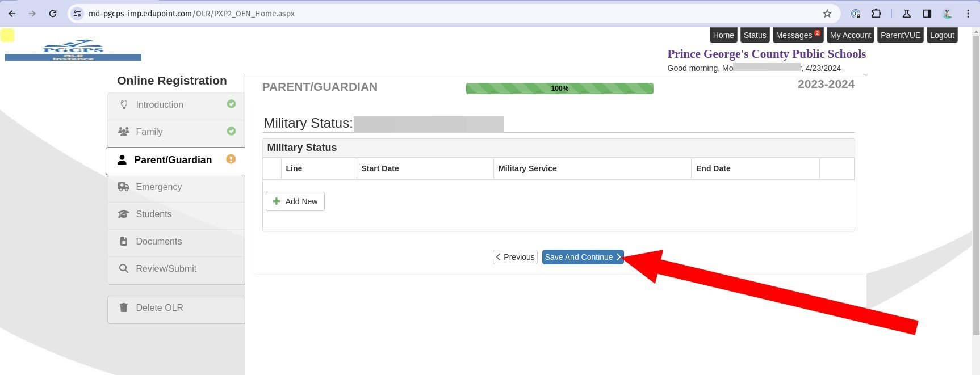The width and height of the screenshot is (980, 375).
Task: Open the Chrome three-dot menu
Action: point(968,14)
